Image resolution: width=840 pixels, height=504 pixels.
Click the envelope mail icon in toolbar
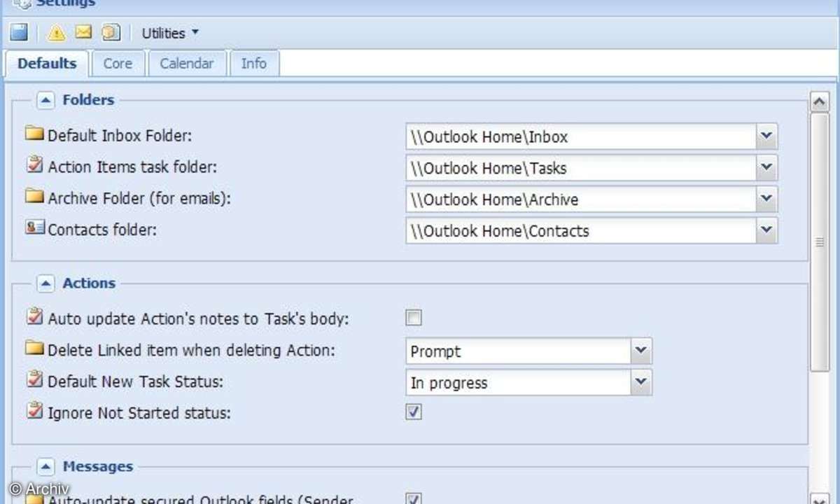click(83, 32)
